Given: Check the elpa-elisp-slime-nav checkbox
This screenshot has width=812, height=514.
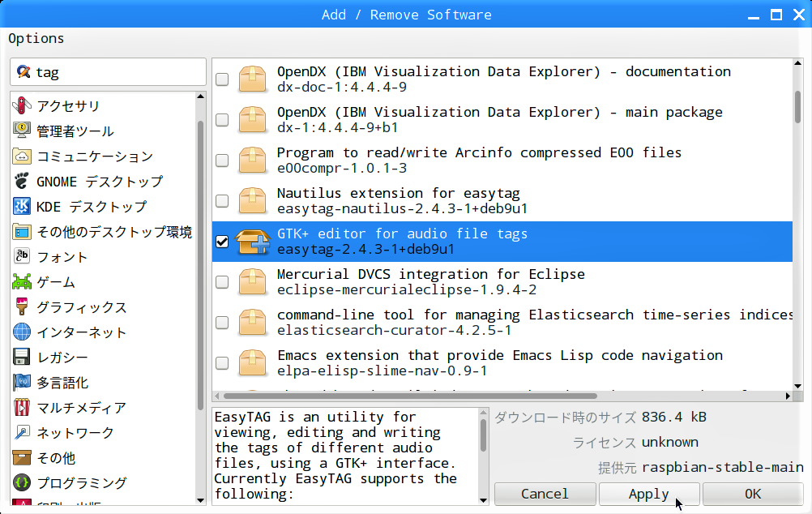Looking at the screenshot, I should [x=222, y=362].
